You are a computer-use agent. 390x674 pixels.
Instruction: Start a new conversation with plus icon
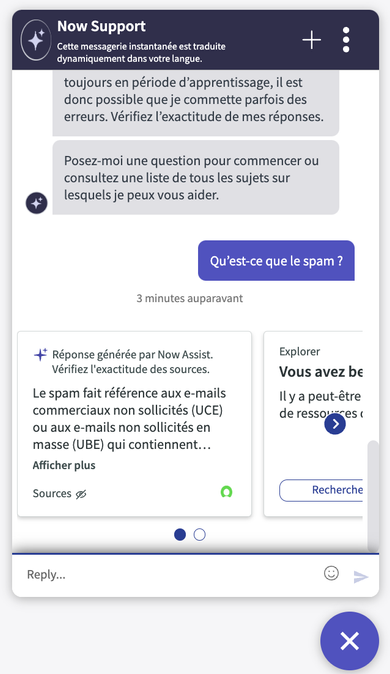(x=311, y=40)
